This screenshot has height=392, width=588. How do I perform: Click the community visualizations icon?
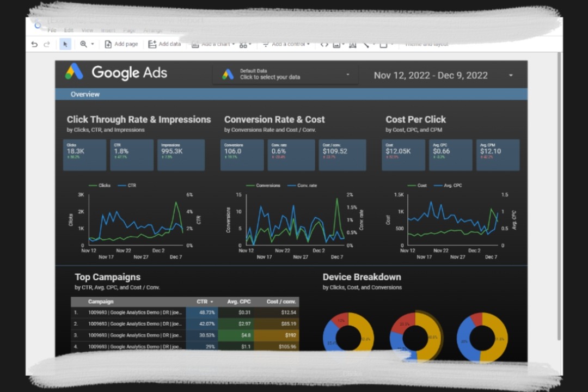pyautogui.click(x=243, y=45)
